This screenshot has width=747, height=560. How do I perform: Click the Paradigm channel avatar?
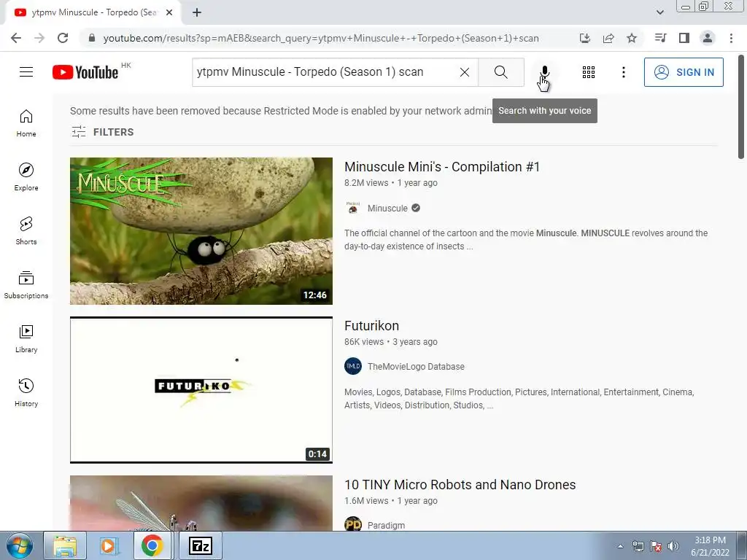(x=353, y=525)
